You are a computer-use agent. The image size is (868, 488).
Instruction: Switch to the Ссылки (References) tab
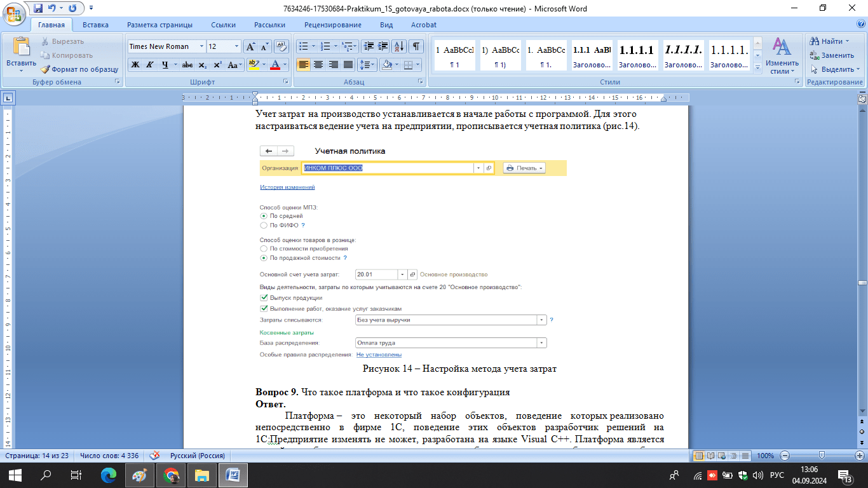(223, 25)
